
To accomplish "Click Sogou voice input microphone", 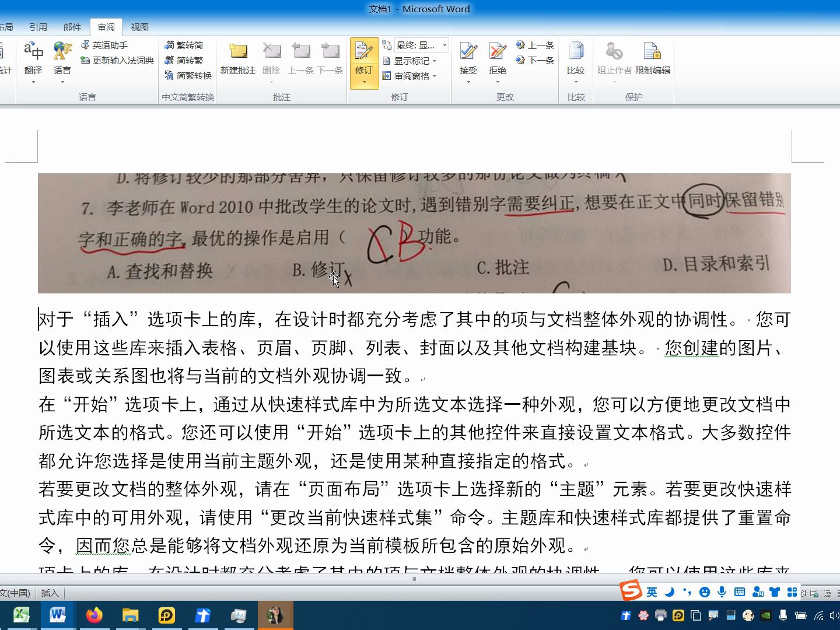I will click(x=722, y=592).
